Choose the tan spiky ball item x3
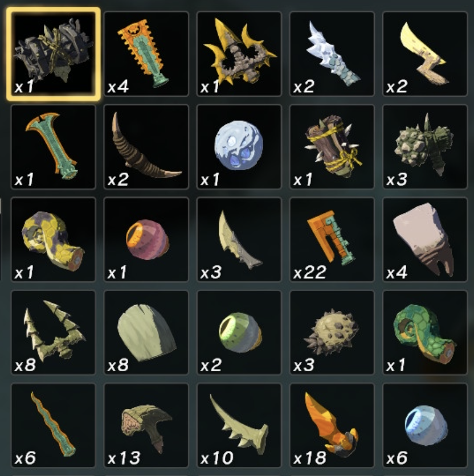The image size is (474, 476). (332, 333)
